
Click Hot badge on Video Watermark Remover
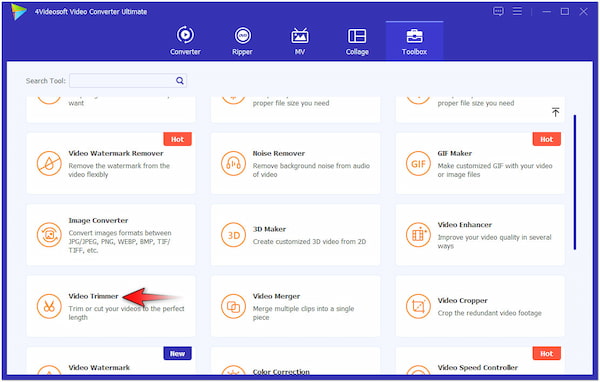177,139
